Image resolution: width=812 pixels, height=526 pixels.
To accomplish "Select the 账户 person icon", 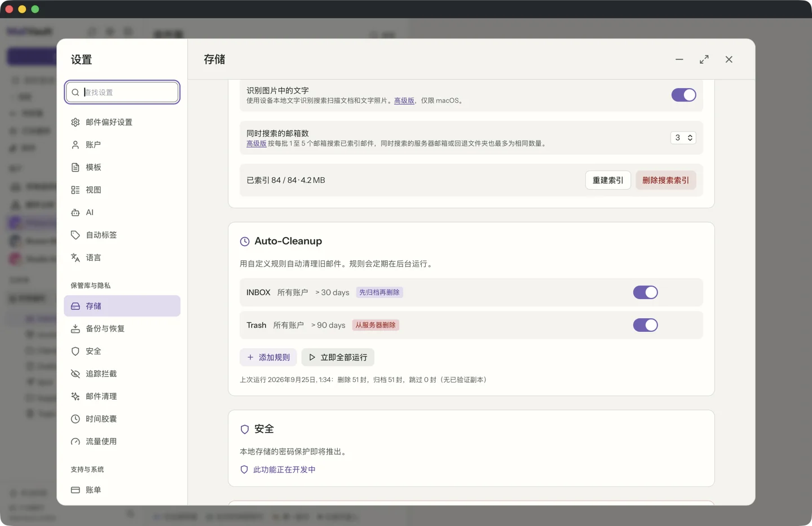I will tap(76, 145).
